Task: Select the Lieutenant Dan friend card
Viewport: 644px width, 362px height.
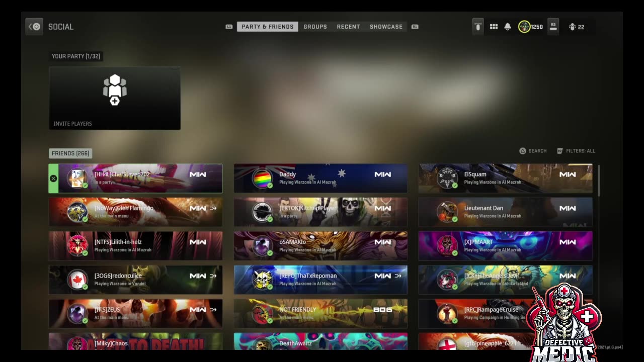Action: pos(505,212)
